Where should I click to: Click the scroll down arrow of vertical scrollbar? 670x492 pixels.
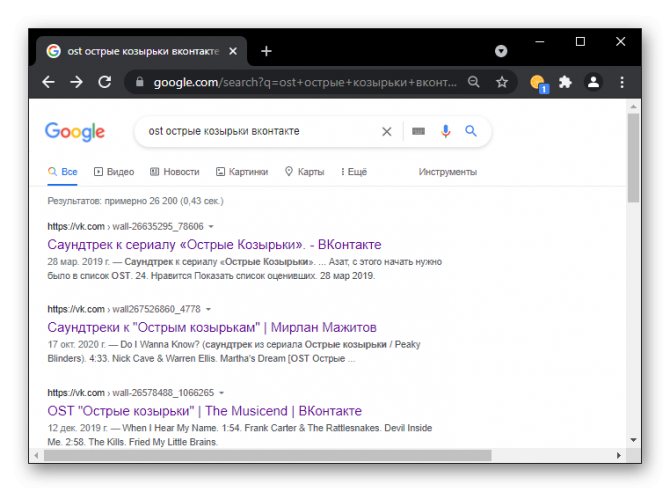coord(633,440)
